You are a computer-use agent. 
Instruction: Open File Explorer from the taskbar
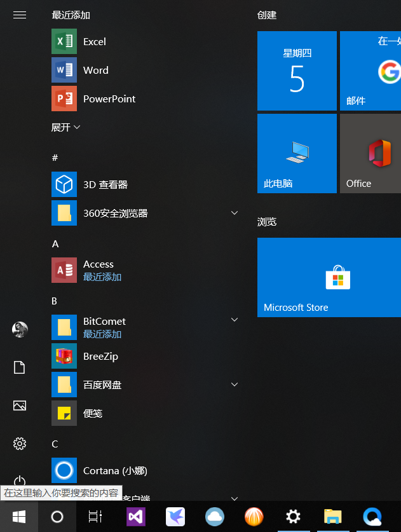333,516
